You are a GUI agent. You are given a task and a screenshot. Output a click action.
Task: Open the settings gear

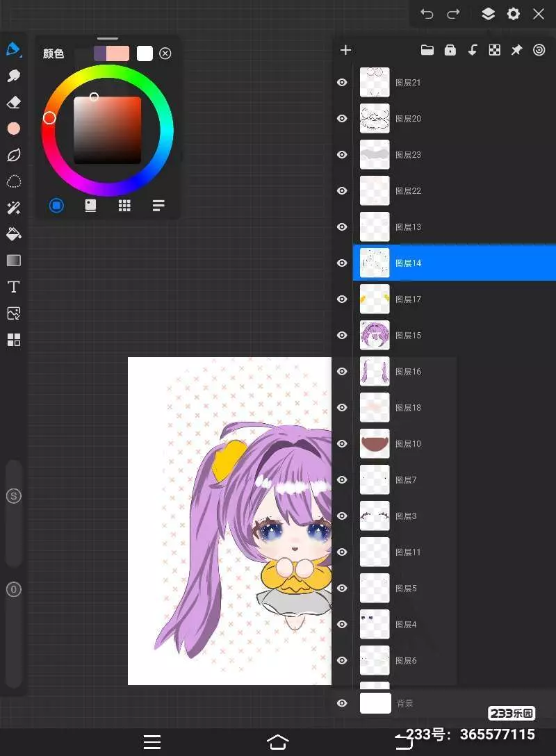[x=513, y=13]
